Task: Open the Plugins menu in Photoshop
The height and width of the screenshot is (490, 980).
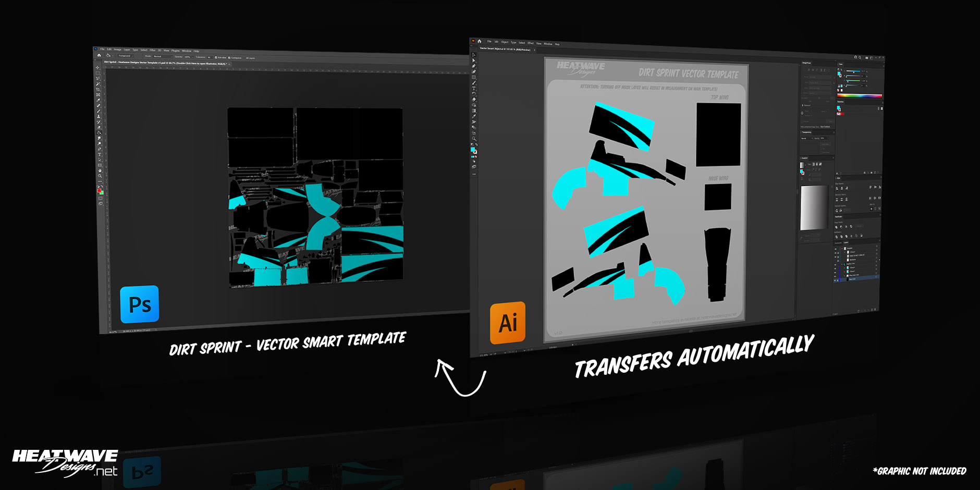Action: (176, 51)
